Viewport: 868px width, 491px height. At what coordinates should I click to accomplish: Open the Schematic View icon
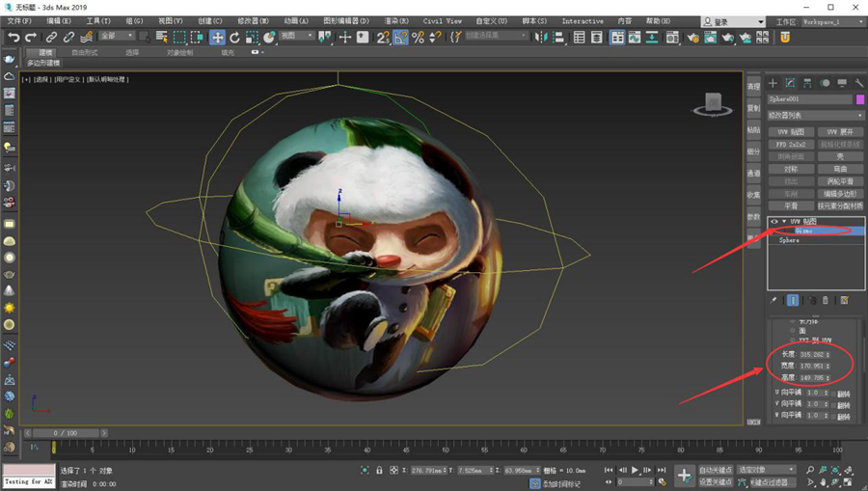[652, 37]
